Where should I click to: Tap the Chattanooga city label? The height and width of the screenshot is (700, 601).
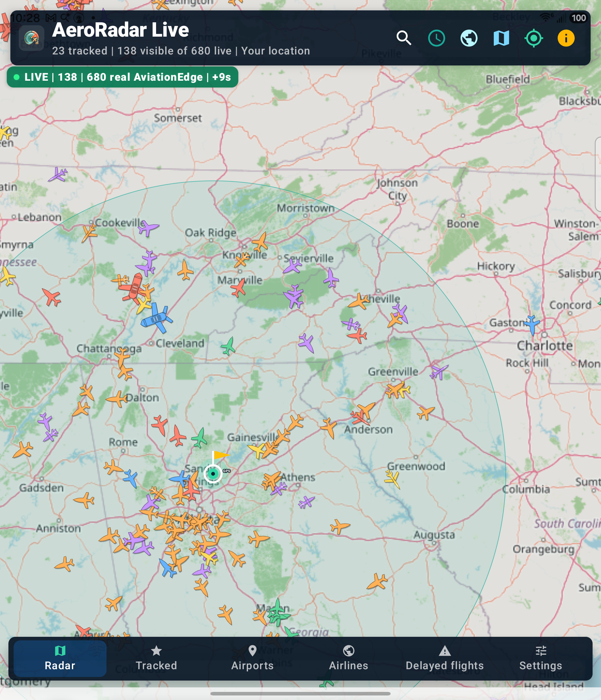click(x=109, y=348)
